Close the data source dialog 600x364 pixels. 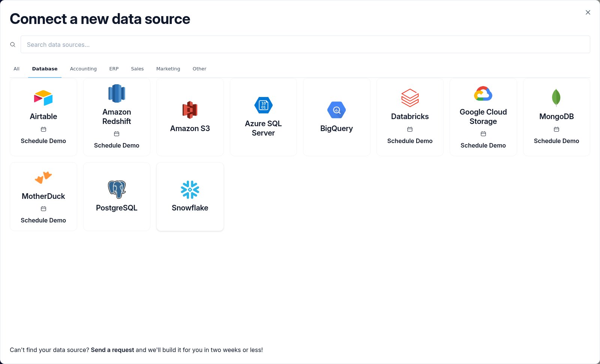click(588, 12)
